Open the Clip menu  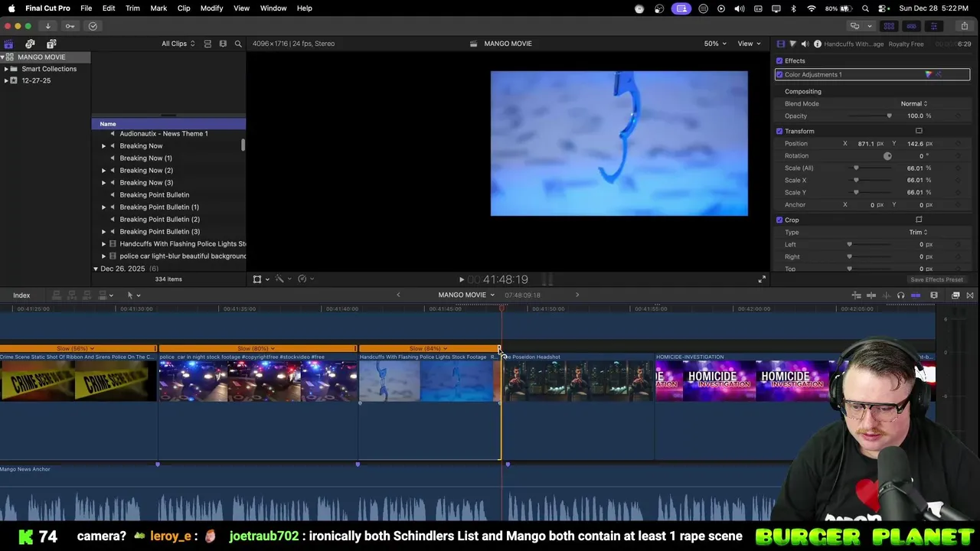click(x=184, y=8)
